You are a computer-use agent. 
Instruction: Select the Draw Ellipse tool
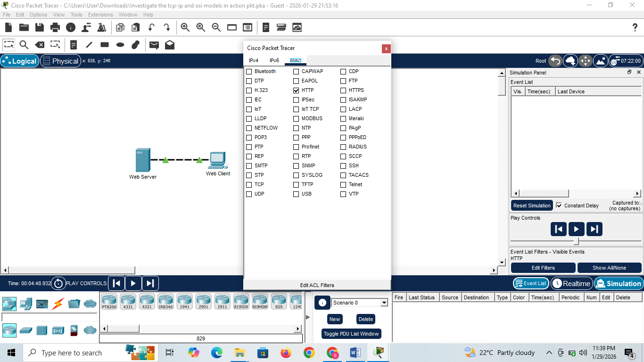tap(120, 45)
